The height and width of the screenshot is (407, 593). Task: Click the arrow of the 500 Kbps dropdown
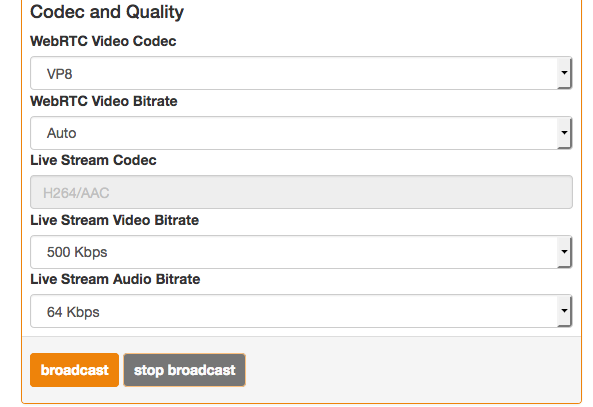click(564, 252)
